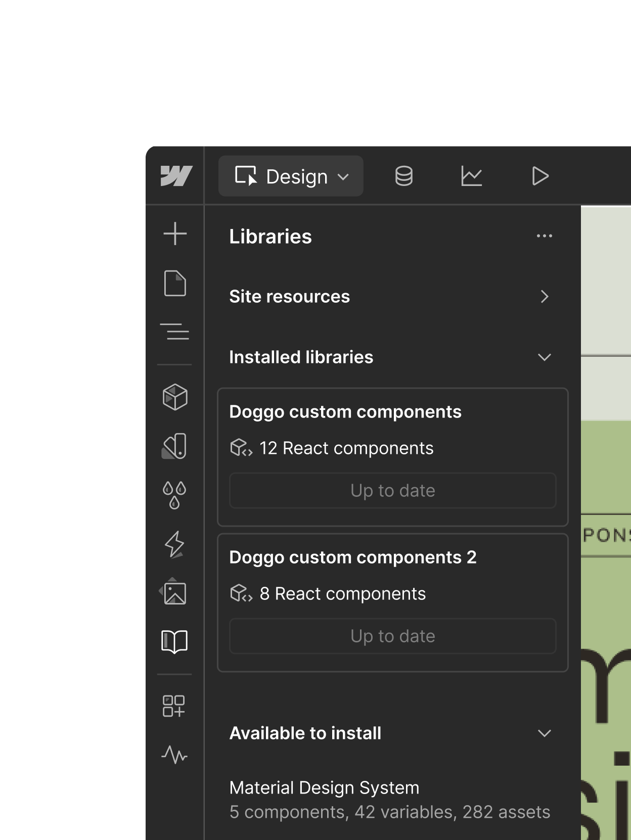Collapse the Installed libraries section

point(544,357)
